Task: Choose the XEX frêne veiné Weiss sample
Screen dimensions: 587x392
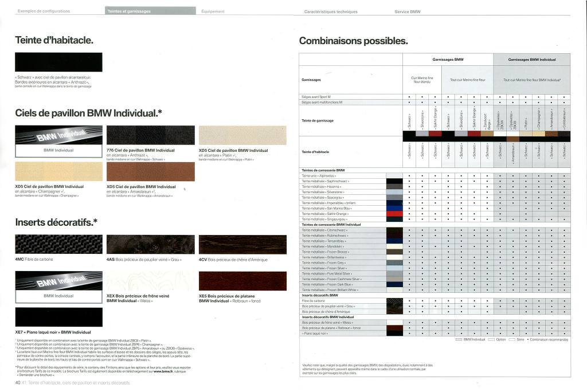Action: [151, 281]
